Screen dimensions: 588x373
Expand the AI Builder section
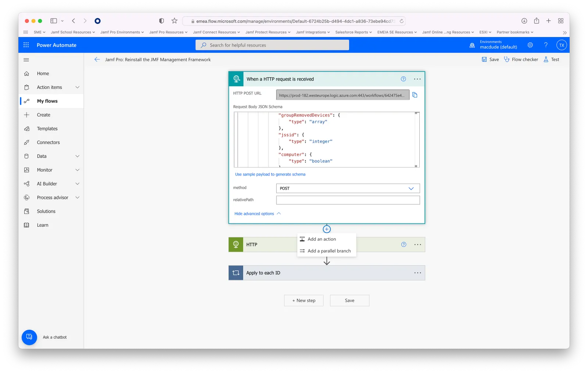coord(77,184)
